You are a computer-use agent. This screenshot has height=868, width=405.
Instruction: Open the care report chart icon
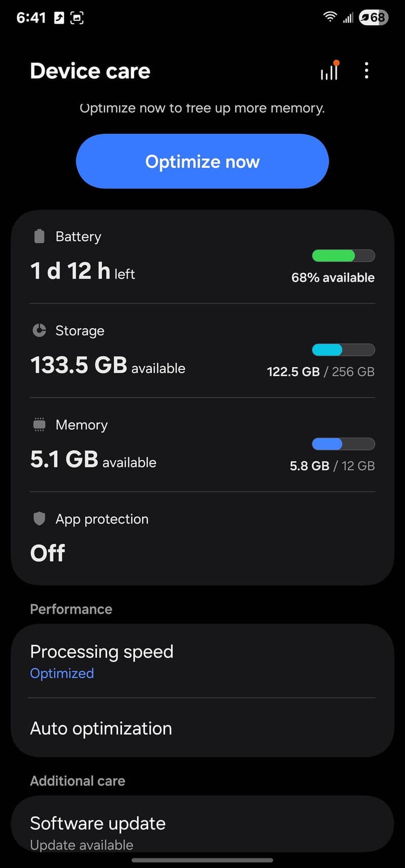coord(330,71)
